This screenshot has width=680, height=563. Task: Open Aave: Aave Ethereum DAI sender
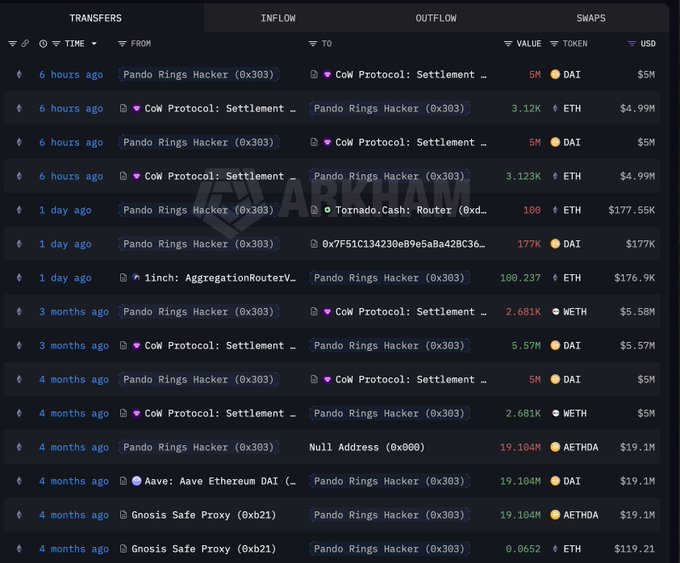(x=220, y=481)
